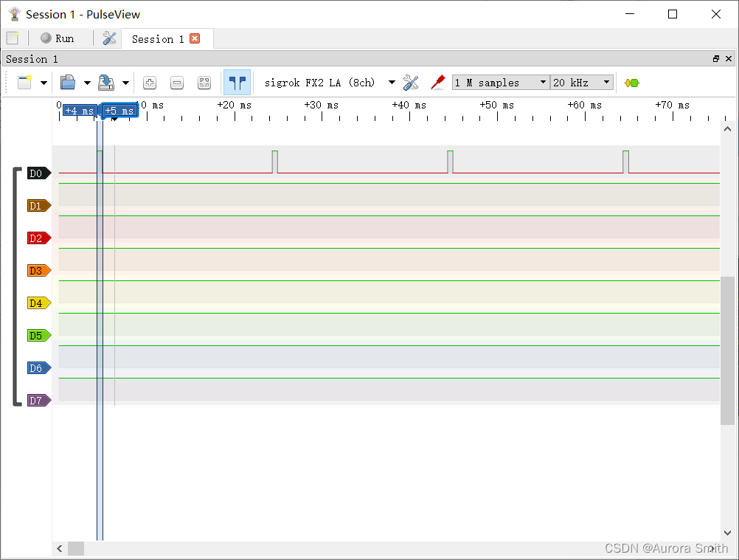Select the D4 channel label
The width and height of the screenshot is (739, 560).
click(x=39, y=303)
